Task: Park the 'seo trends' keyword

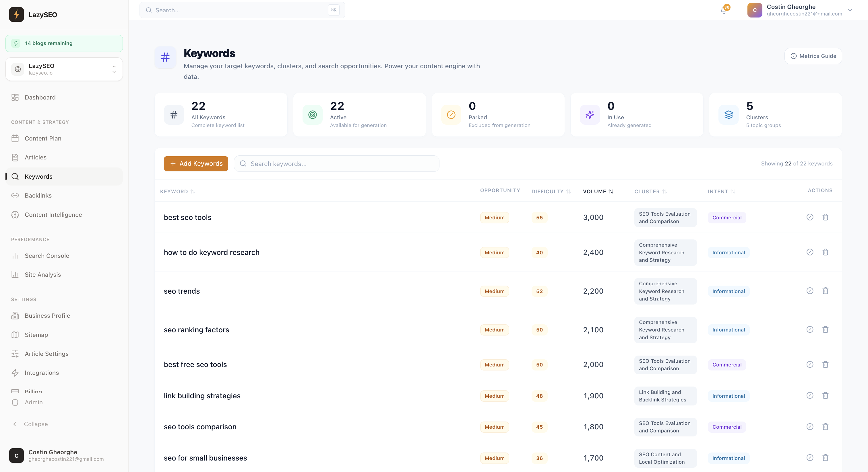Action: coord(810,291)
